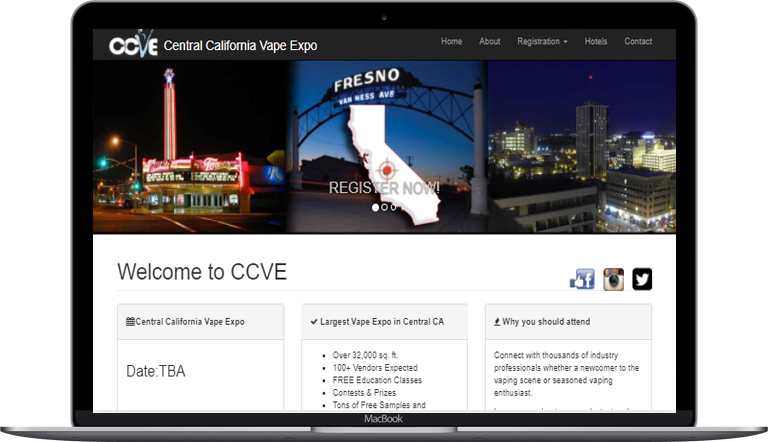768x442 pixels.
Task: Open the Instagram camera icon
Action: point(613,279)
